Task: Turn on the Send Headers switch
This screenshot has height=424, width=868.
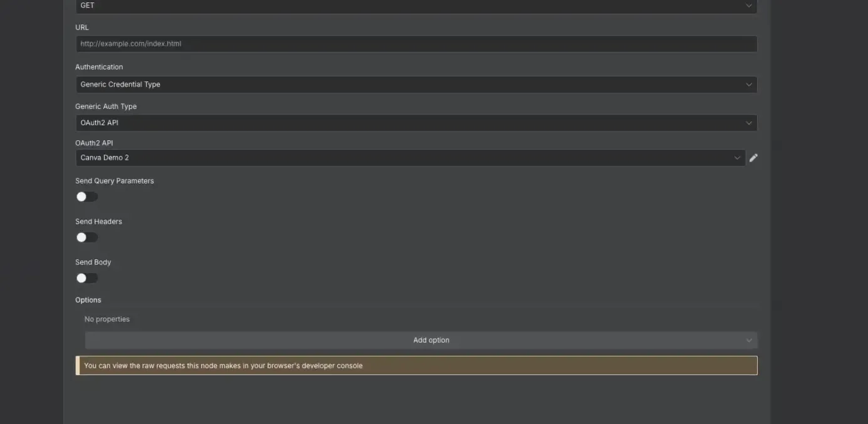Action: pos(87,237)
